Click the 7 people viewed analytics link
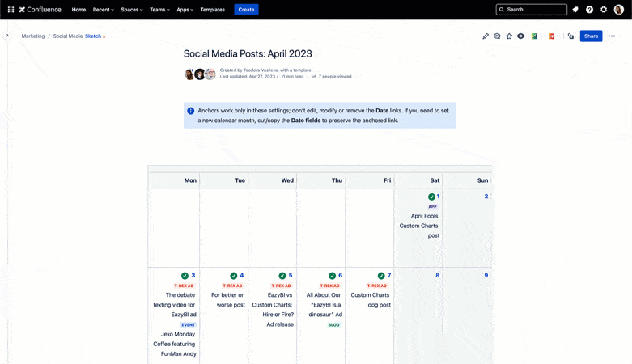Screen dimensions: 632x364 (x=332, y=77)
